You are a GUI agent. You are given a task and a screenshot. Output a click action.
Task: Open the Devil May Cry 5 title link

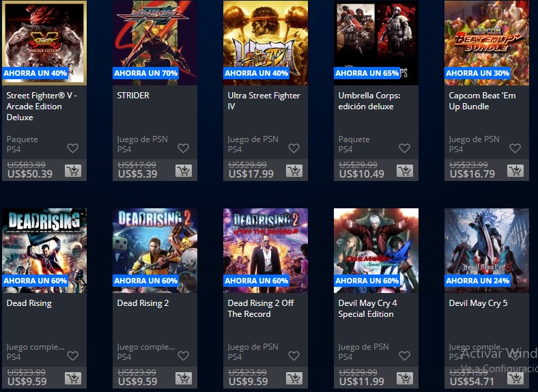pos(478,303)
